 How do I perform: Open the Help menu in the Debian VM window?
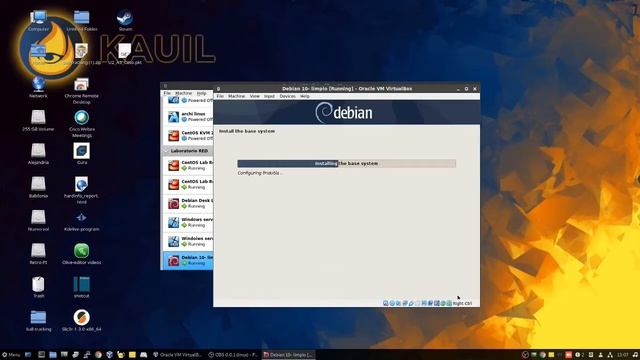pyautogui.click(x=304, y=96)
